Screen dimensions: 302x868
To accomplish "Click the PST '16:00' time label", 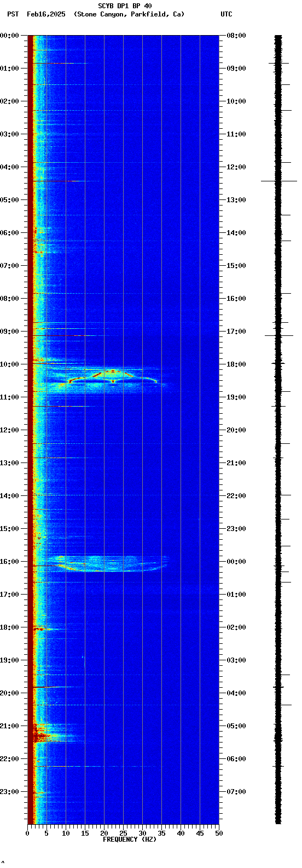I will click(9, 562).
